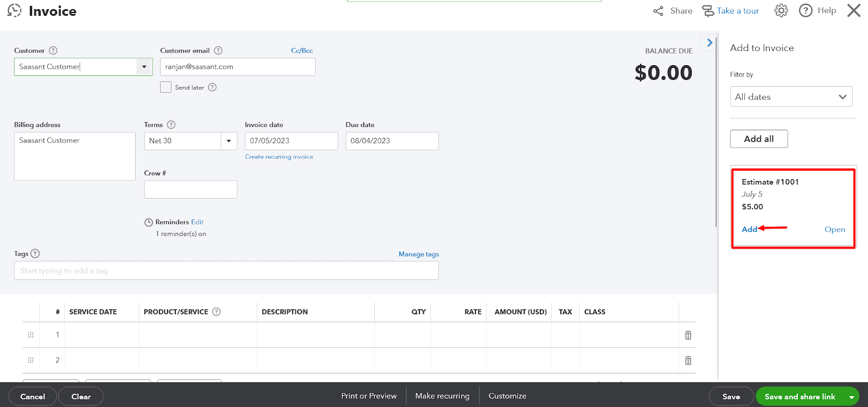Open the settings gear icon
The image size is (868, 407).
pos(781,10)
